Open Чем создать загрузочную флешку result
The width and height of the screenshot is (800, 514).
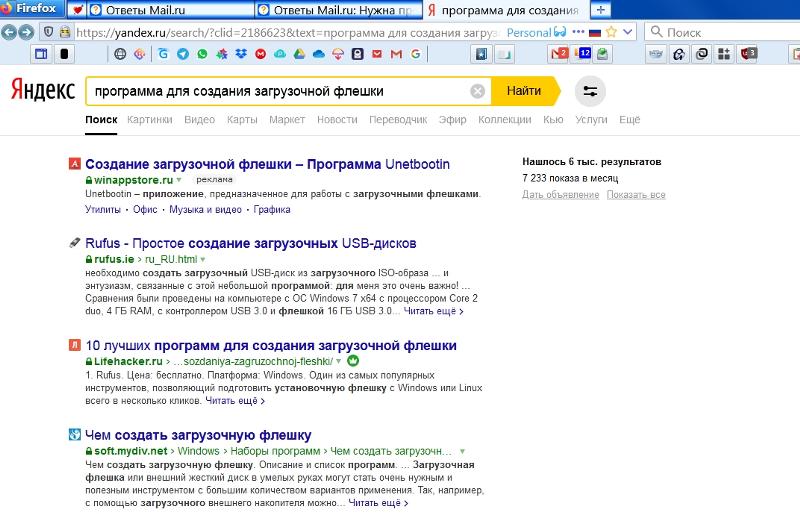tap(198, 435)
